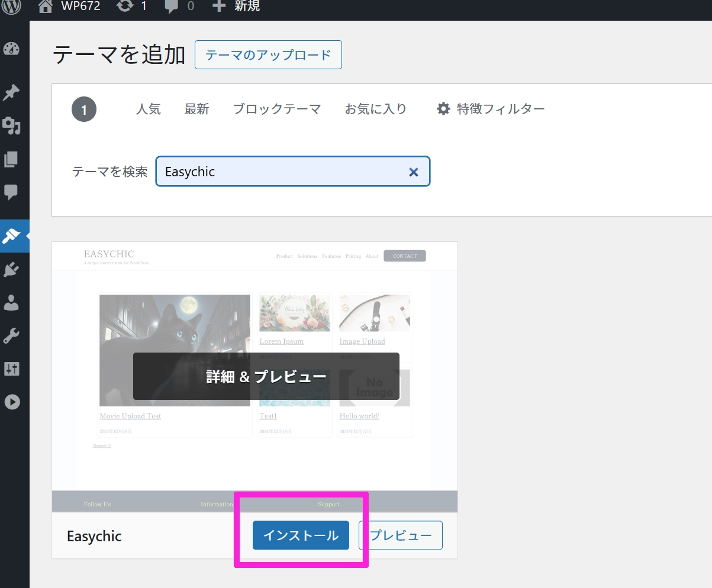Switch to the 人気 tab
This screenshot has height=588, width=712.
[148, 109]
